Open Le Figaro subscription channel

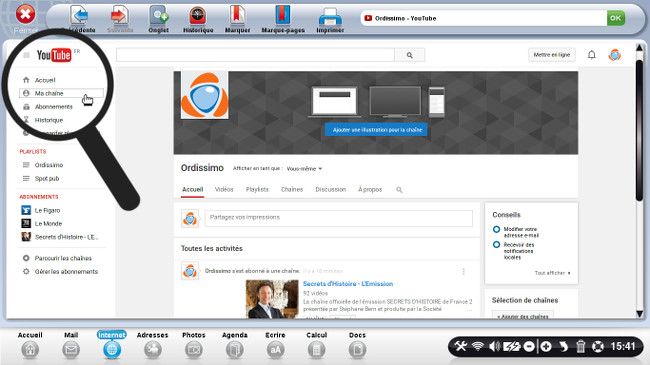click(x=47, y=210)
